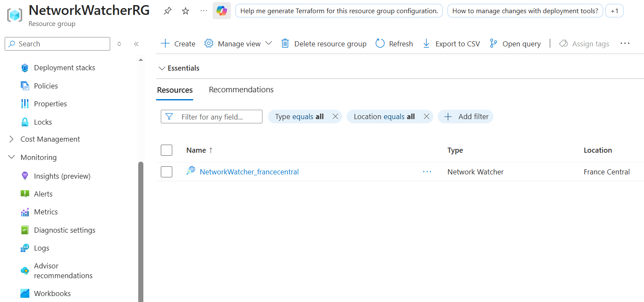Refresh the resource list
The height and width of the screenshot is (302, 644).
394,44
